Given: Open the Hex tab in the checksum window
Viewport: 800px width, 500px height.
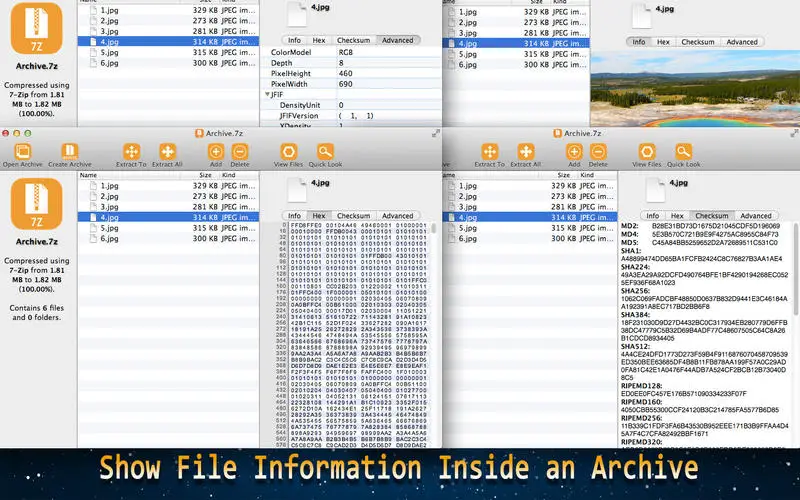Looking at the screenshot, I should [x=677, y=216].
